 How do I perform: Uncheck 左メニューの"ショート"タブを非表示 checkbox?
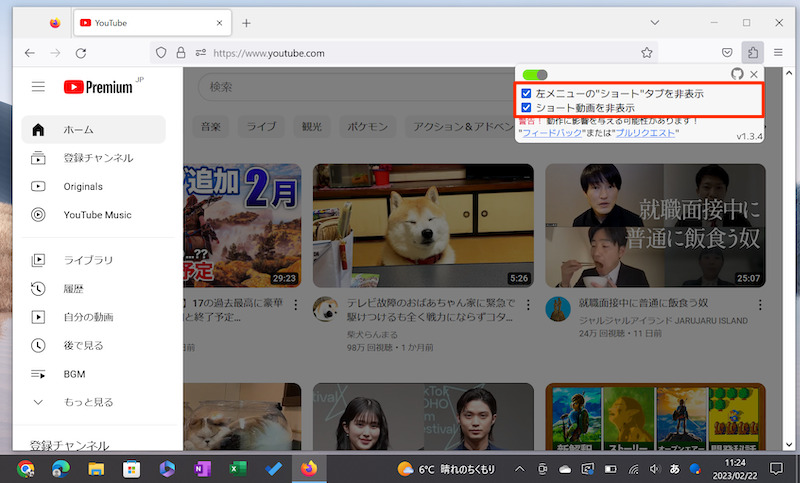click(x=526, y=93)
